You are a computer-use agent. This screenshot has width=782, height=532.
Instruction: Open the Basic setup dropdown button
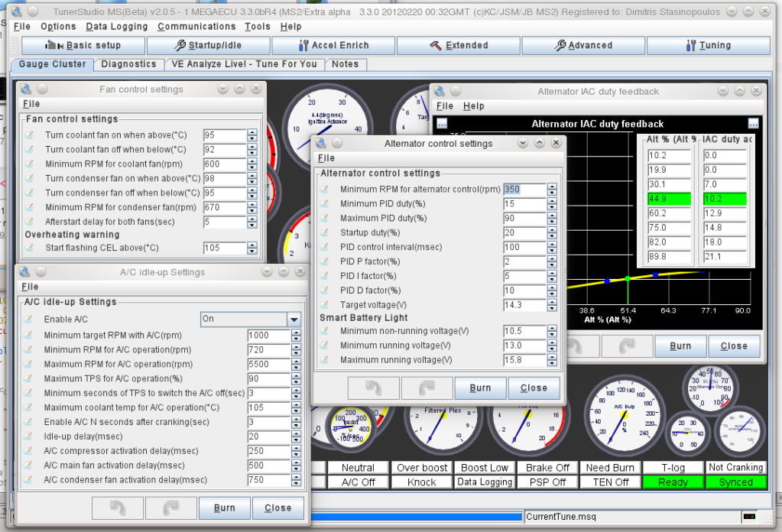pyautogui.click(x=83, y=45)
